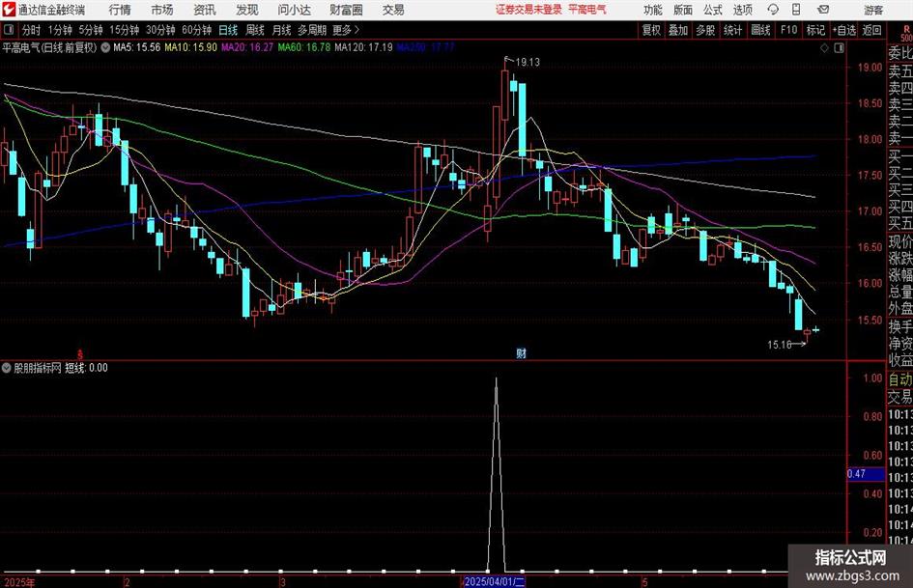Screen dimensions: 913x588
Task: Open the 功能 menu
Action: (653, 10)
